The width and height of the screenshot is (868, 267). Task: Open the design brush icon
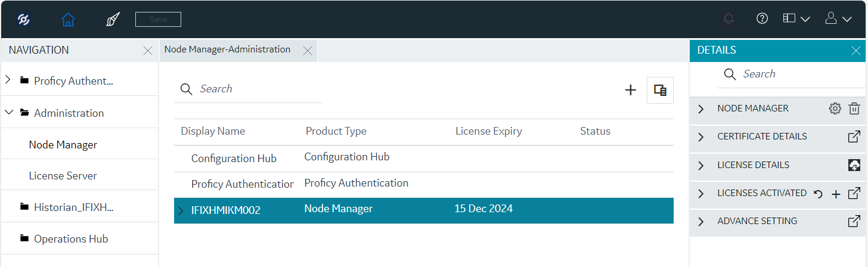(112, 20)
